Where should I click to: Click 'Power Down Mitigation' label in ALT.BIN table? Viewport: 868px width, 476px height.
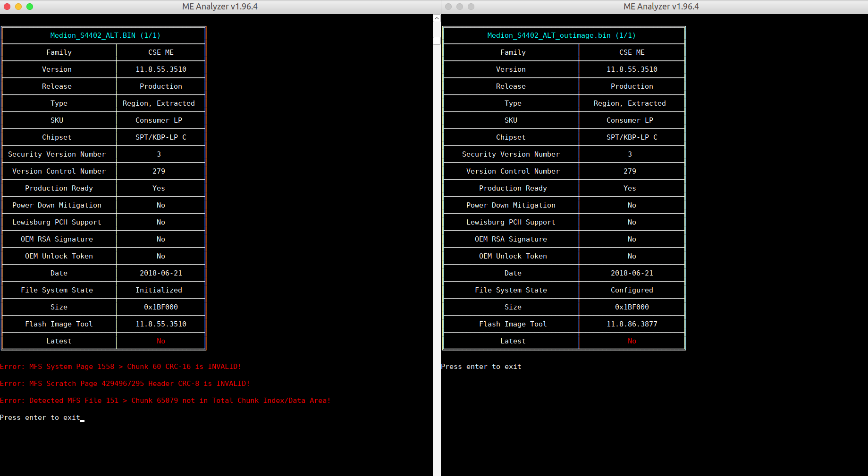57,205
